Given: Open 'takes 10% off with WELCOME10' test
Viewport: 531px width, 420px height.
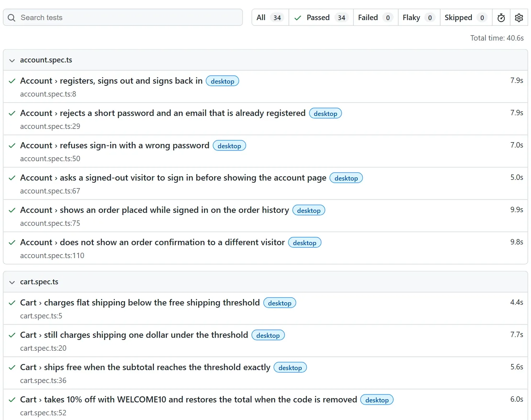Looking at the screenshot, I should [189, 400].
